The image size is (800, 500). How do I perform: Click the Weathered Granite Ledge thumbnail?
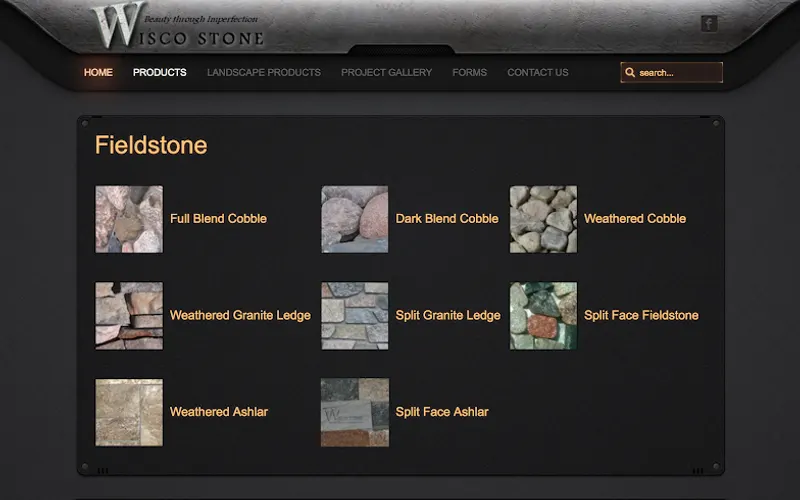[x=129, y=316]
